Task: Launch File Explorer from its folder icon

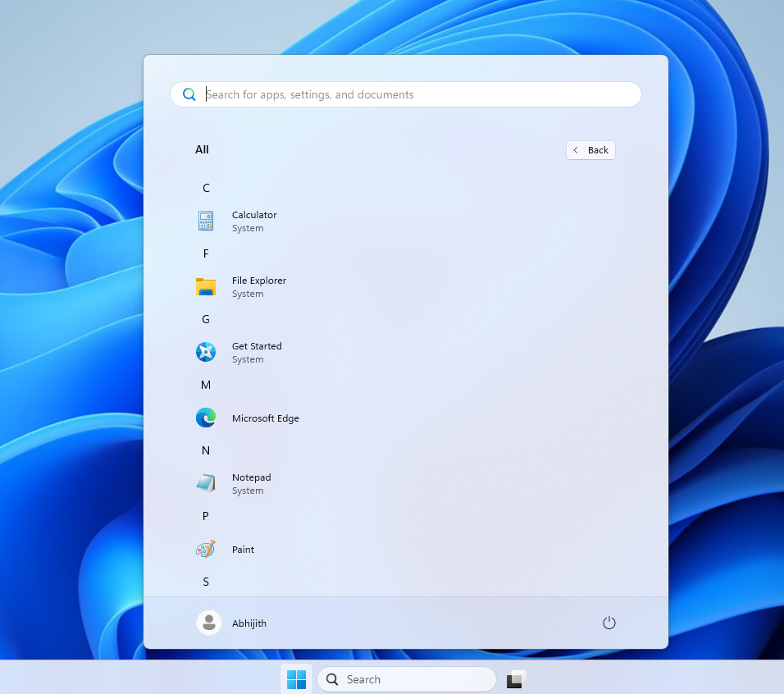Action: pyautogui.click(x=206, y=287)
